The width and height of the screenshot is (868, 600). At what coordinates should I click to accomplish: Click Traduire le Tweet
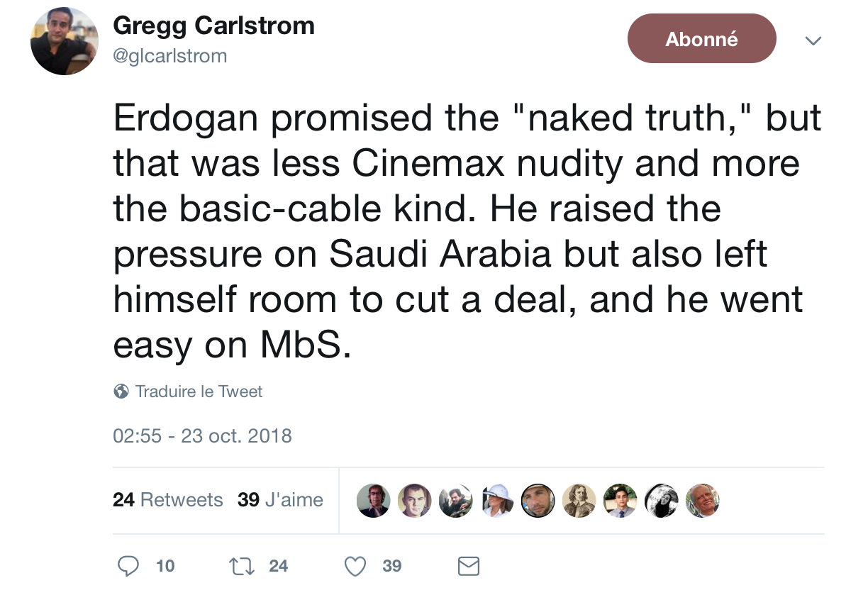pos(199,391)
